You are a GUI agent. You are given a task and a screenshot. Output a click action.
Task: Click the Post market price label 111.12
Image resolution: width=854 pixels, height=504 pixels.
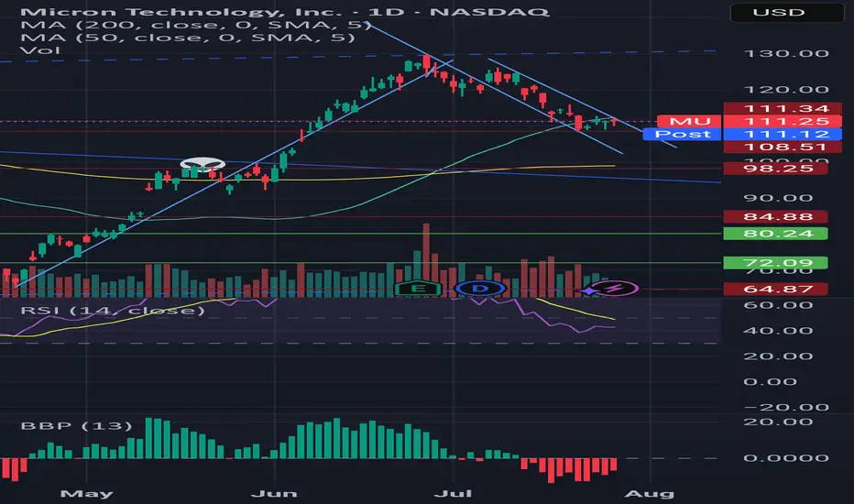pyautogui.click(x=742, y=134)
